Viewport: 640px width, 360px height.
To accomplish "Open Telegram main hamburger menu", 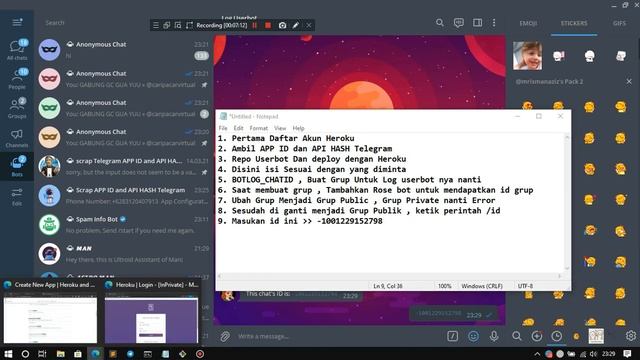I will tap(17, 22).
